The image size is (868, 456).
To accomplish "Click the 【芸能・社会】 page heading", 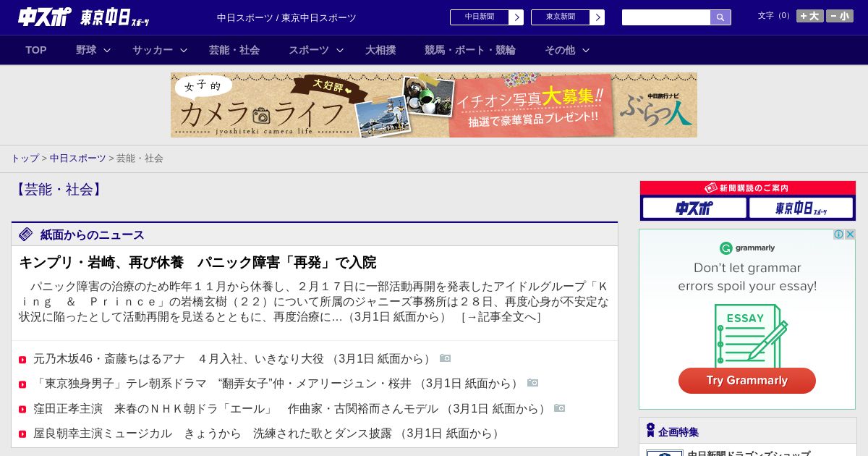I will point(59,190).
